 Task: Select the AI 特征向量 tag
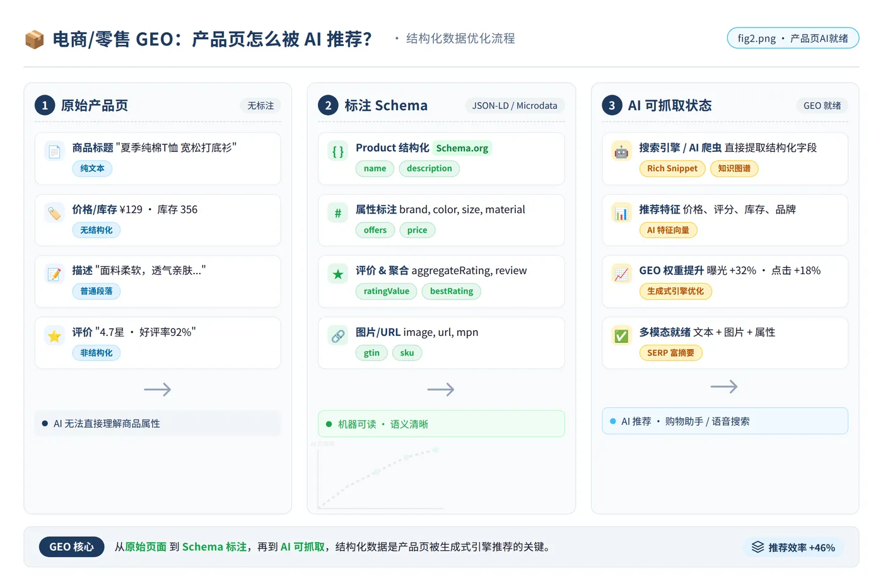pos(668,230)
